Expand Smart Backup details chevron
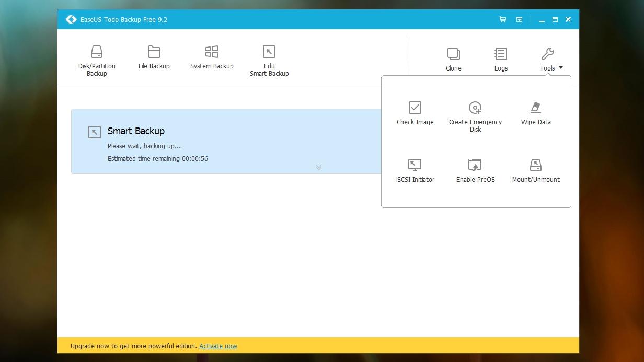 click(319, 167)
